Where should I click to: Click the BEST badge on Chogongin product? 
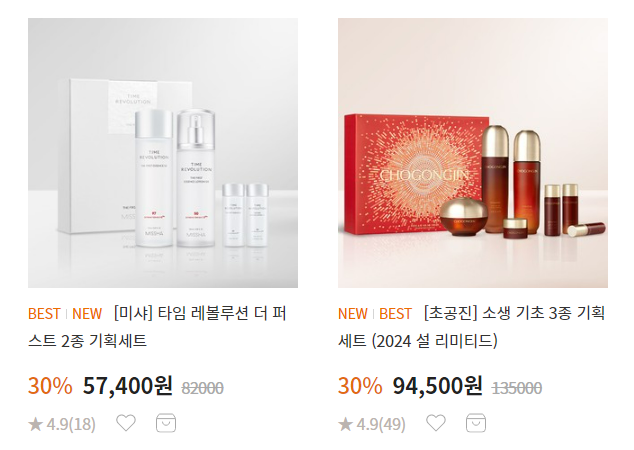[x=395, y=314]
